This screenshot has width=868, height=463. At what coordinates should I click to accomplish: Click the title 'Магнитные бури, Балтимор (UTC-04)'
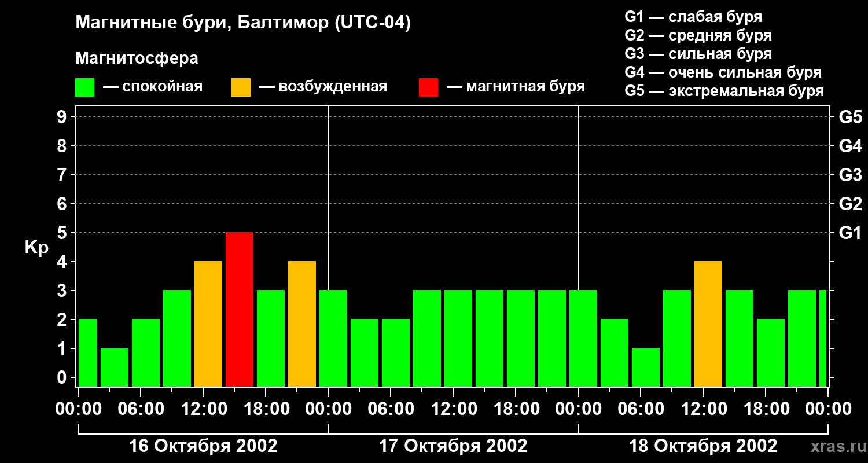[243, 23]
